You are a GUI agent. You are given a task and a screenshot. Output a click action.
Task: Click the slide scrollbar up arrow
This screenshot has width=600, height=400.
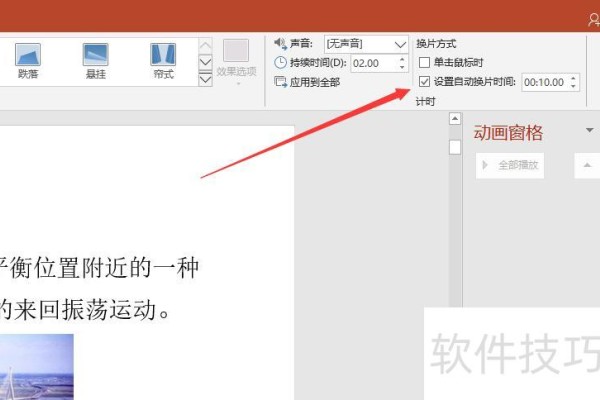[x=455, y=119]
